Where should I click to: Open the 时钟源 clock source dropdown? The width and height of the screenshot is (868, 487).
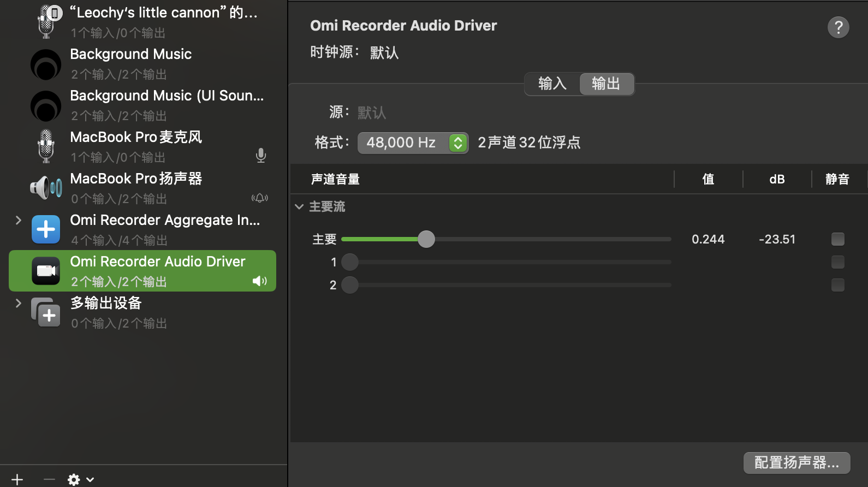click(x=384, y=53)
